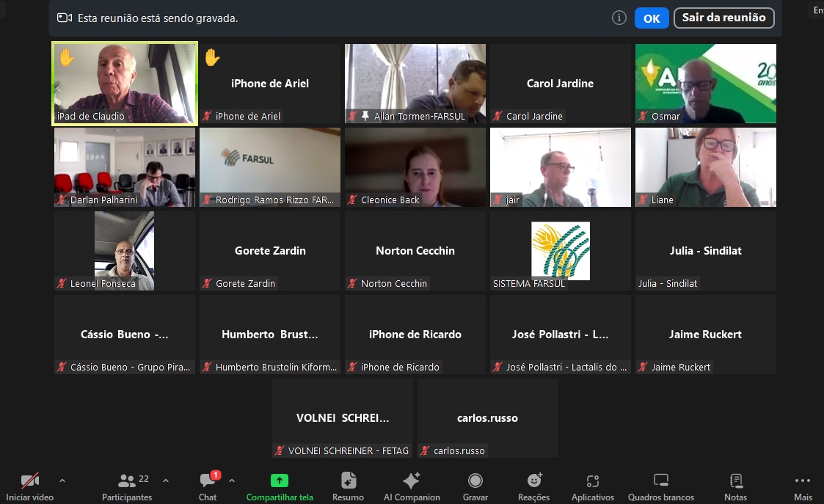Click the recording notice info icon
This screenshot has width=824, height=504.
(619, 18)
